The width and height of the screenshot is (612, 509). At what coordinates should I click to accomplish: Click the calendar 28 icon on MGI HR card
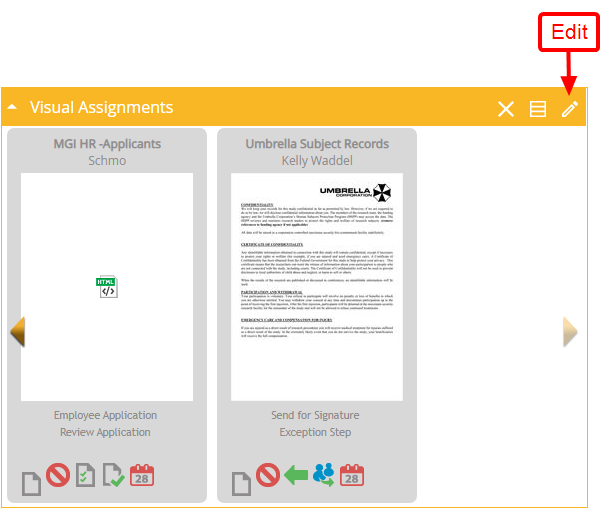pyautogui.click(x=142, y=475)
